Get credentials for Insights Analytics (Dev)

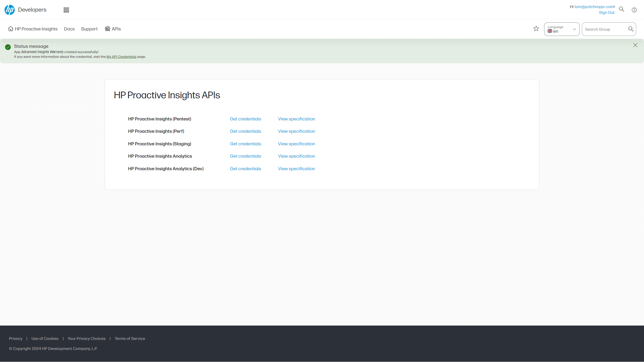[245, 169]
